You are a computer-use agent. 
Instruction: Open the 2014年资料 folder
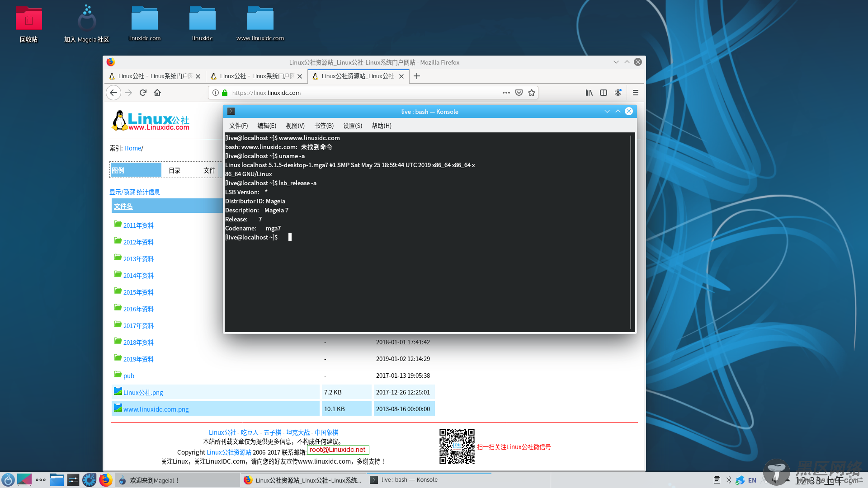tap(138, 276)
